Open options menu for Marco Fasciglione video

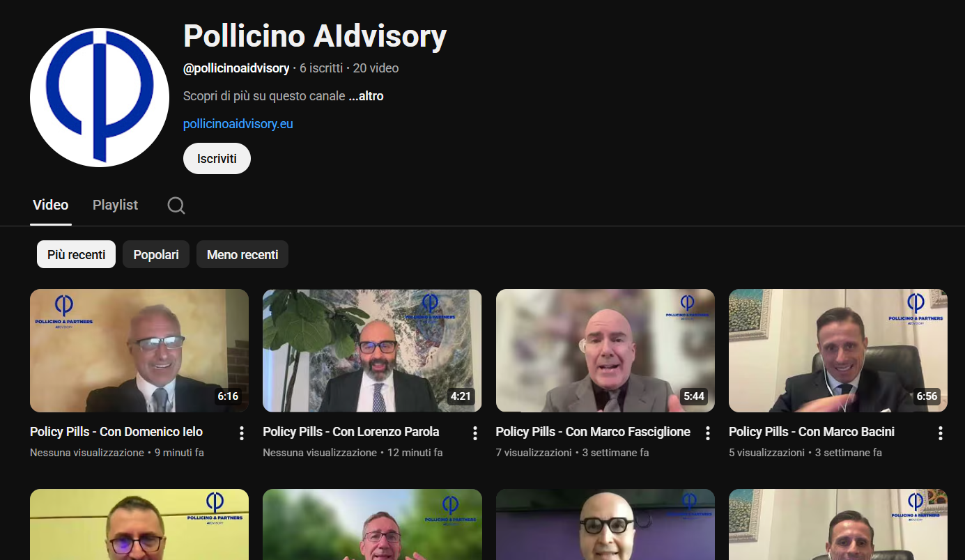pos(707,433)
